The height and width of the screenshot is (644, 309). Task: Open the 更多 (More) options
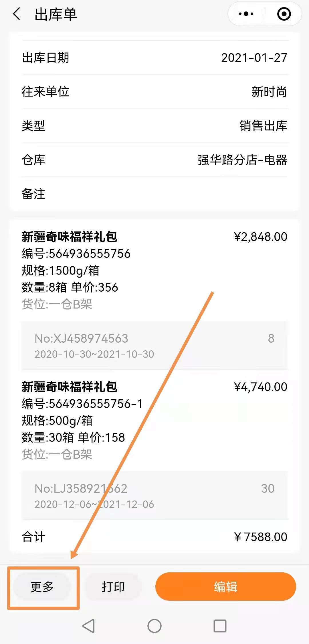[42, 587]
